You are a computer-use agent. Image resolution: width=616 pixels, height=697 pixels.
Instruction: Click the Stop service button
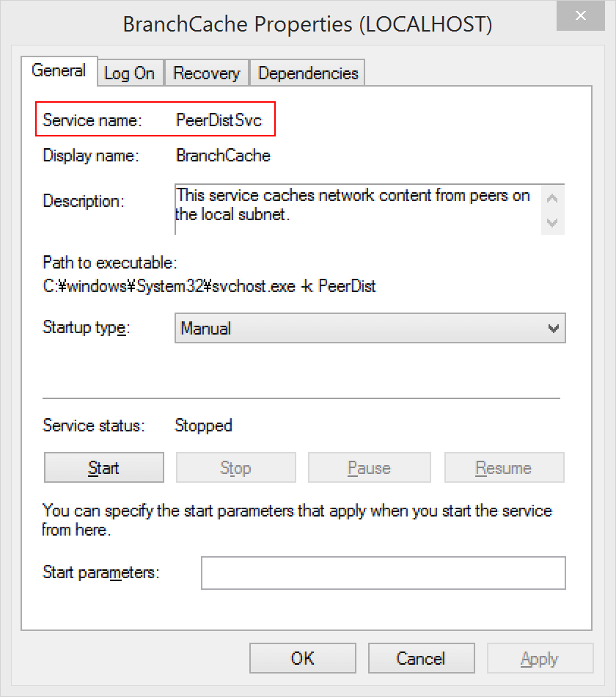click(235, 468)
